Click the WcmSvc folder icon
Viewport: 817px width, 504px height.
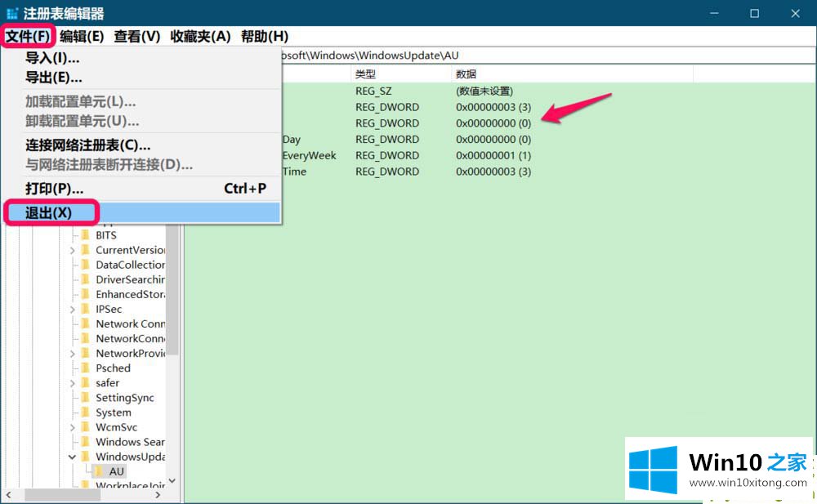(x=86, y=427)
